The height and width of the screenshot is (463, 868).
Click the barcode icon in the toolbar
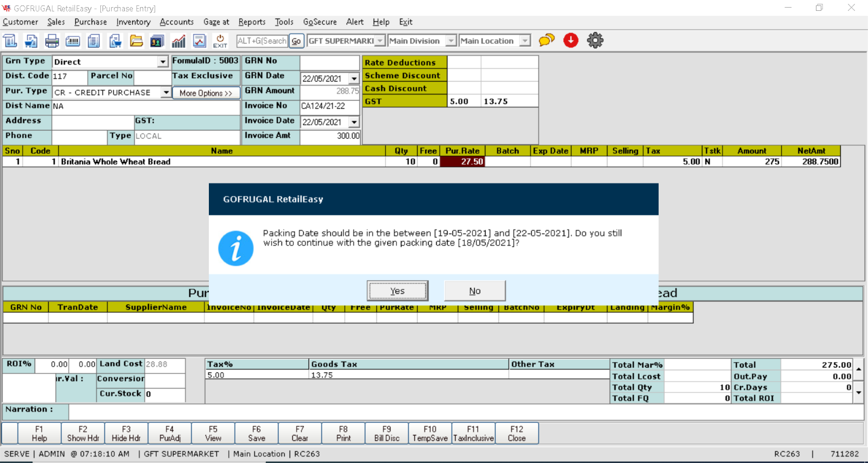(73, 41)
